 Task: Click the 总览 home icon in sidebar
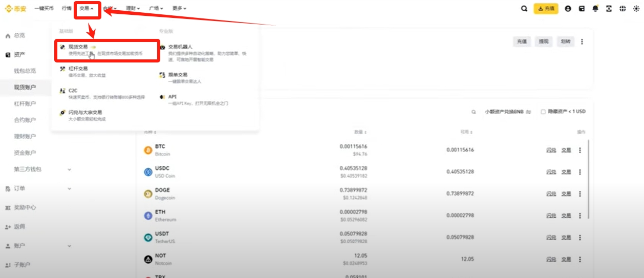(8, 36)
